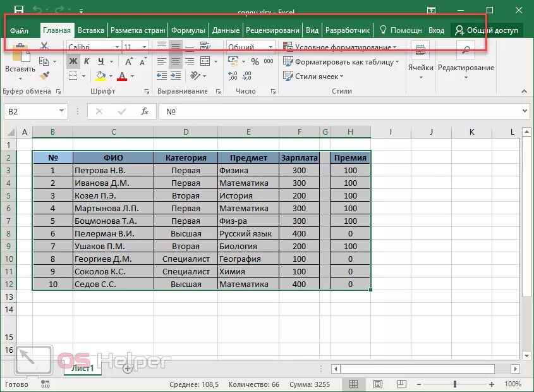534x392 pixels.
Task: Switch to Page Layout view icon
Action: pyautogui.click(x=378, y=384)
